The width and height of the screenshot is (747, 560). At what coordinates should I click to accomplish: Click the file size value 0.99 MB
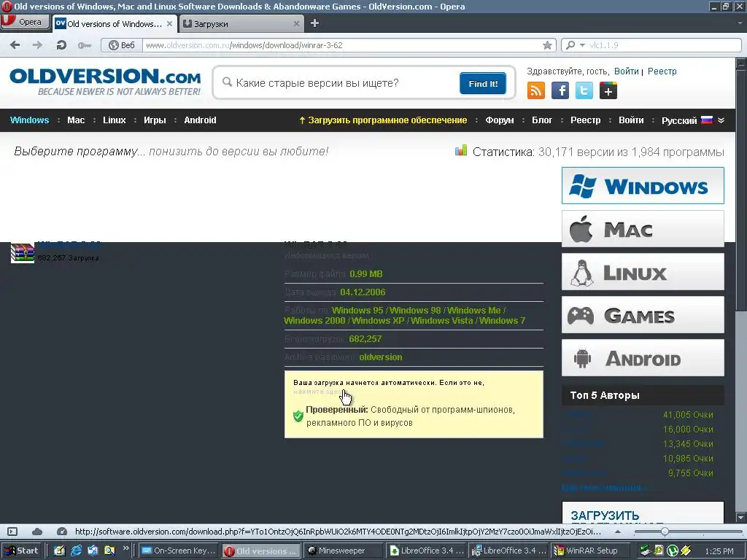tap(366, 274)
